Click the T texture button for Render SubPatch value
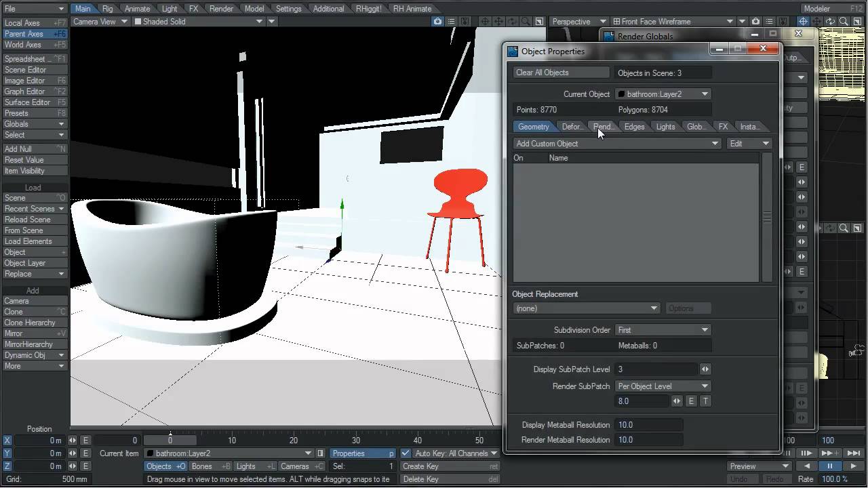The width and height of the screenshot is (868, 488). [705, 401]
